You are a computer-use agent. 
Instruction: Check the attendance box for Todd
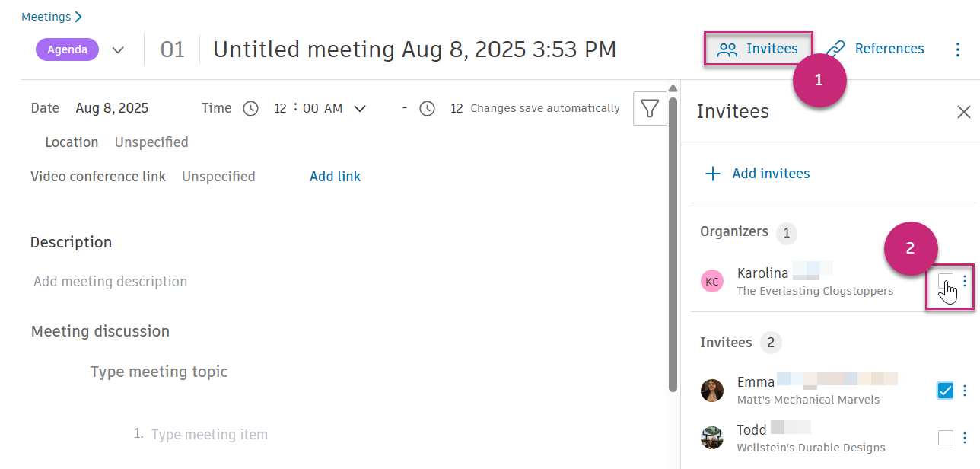point(945,438)
